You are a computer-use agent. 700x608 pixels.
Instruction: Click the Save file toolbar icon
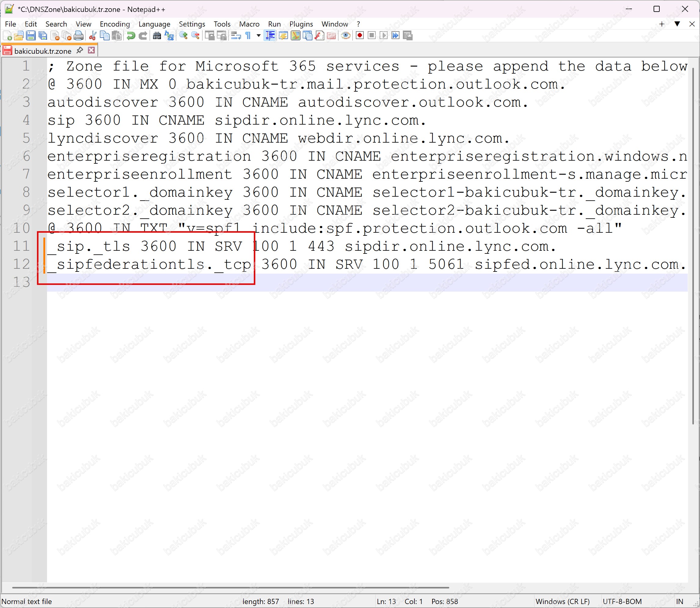tap(31, 36)
